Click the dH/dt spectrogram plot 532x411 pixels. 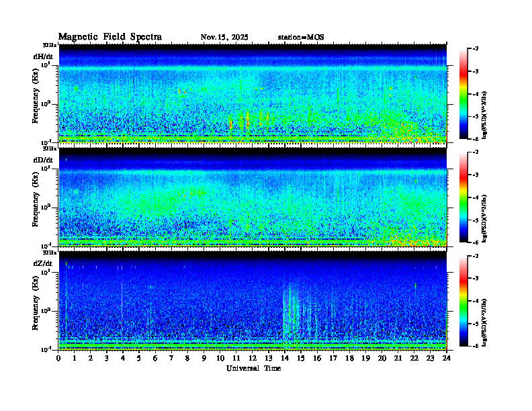[x=253, y=93]
